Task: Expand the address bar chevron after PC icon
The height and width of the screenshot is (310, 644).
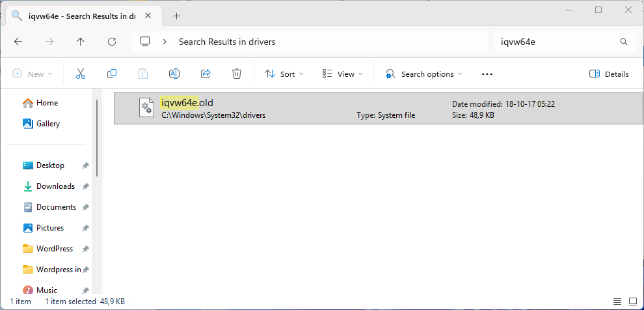Action: 165,42
